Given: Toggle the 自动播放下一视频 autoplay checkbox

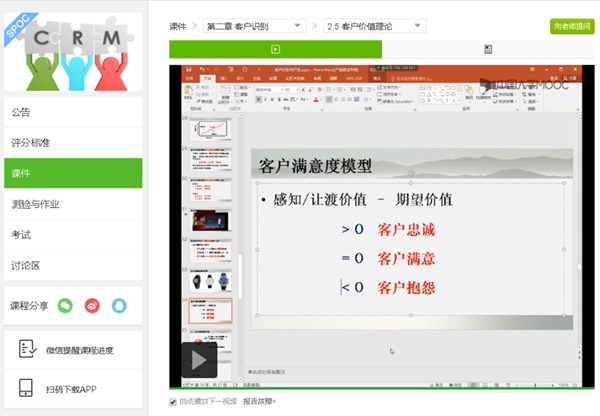Looking at the screenshot, I should (173, 402).
